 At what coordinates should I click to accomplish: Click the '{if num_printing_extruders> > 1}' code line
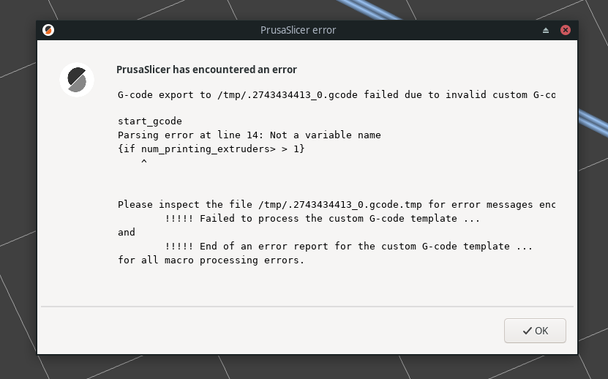coord(211,149)
